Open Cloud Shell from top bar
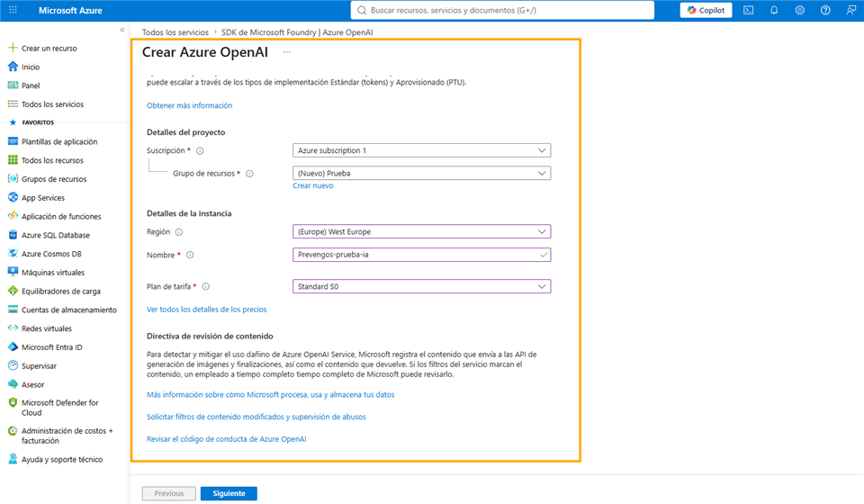864x504 pixels. point(748,10)
